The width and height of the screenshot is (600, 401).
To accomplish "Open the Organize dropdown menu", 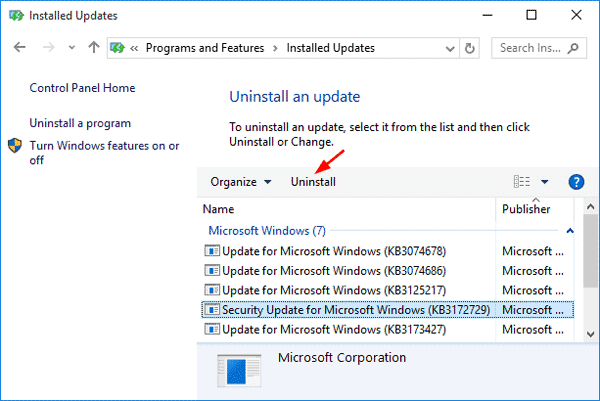I will (x=240, y=182).
